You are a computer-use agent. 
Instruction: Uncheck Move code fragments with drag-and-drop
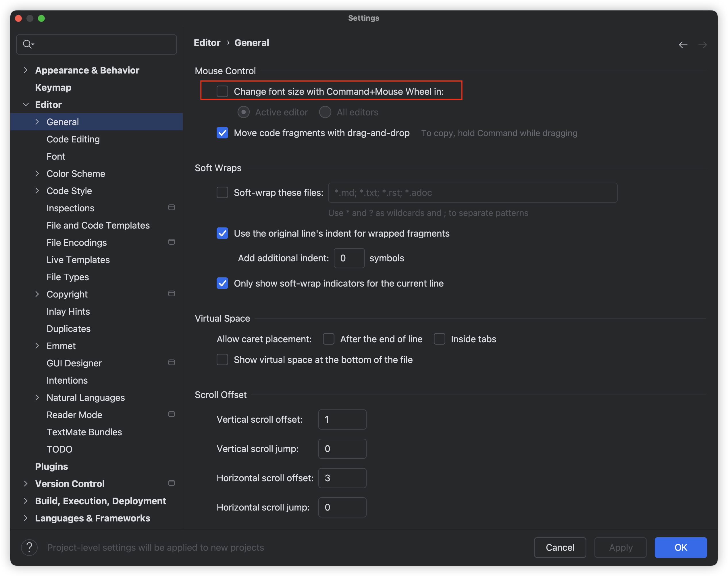222,133
